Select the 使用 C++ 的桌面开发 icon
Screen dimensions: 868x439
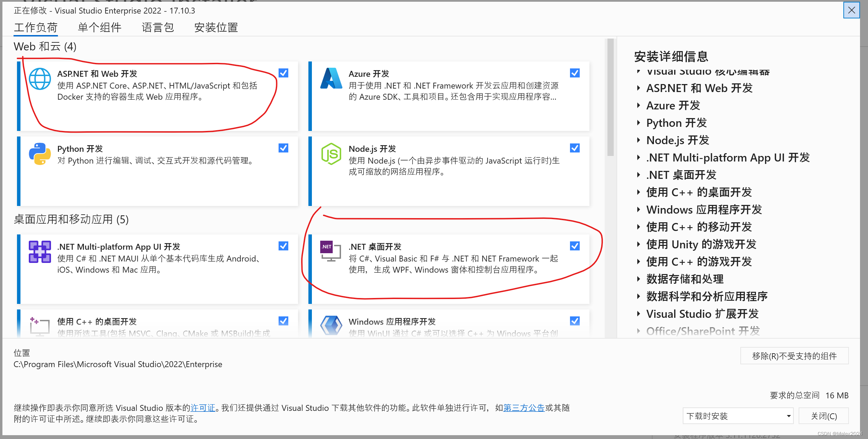(x=40, y=326)
